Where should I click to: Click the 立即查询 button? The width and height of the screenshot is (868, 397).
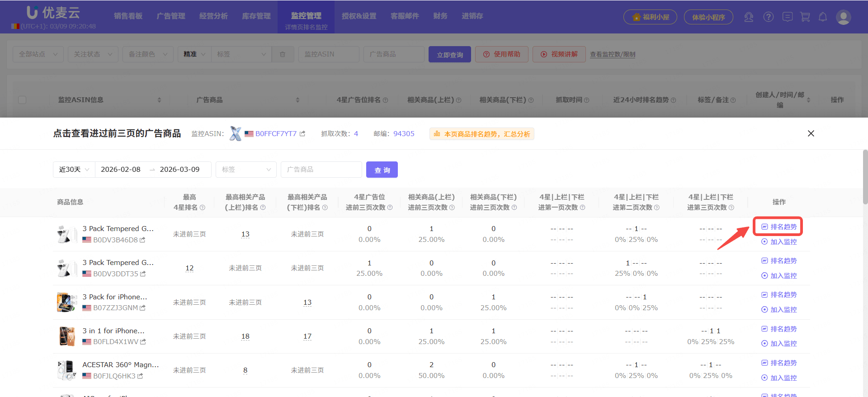click(x=450, y=54)
